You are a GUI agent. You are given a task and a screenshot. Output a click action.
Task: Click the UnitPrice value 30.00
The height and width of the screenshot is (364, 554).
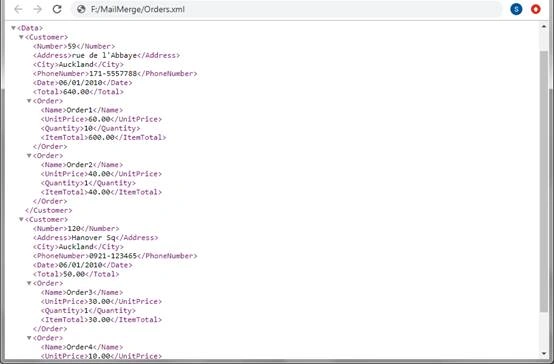(x=99, y=301)
